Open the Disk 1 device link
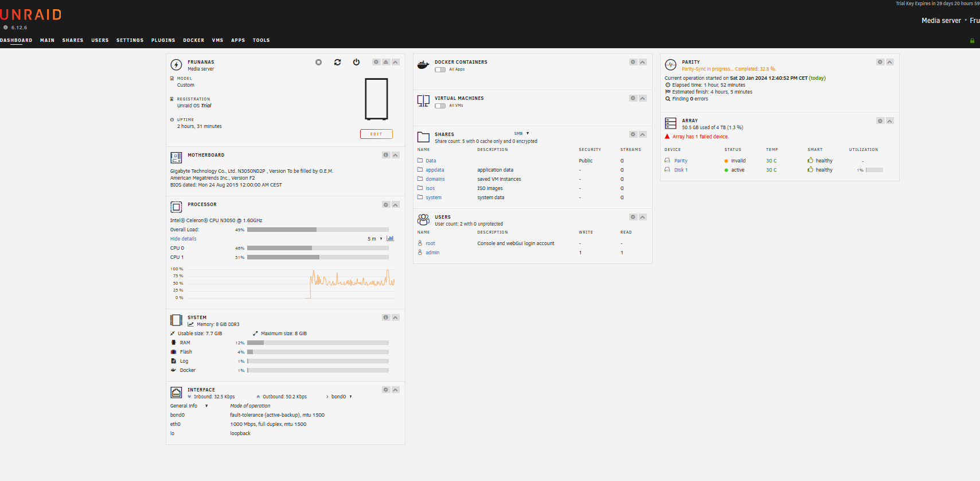This screenshot has height=481, width=980. (x=681, y=170)
